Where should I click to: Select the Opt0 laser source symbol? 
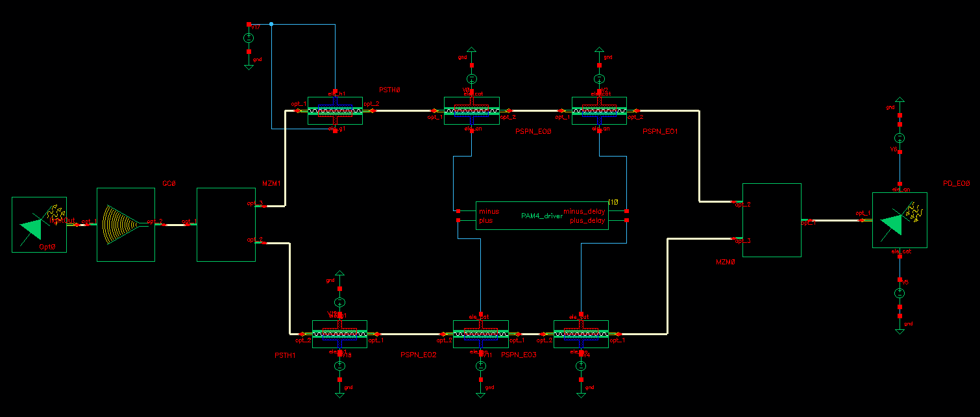click(x=39, y=225)
